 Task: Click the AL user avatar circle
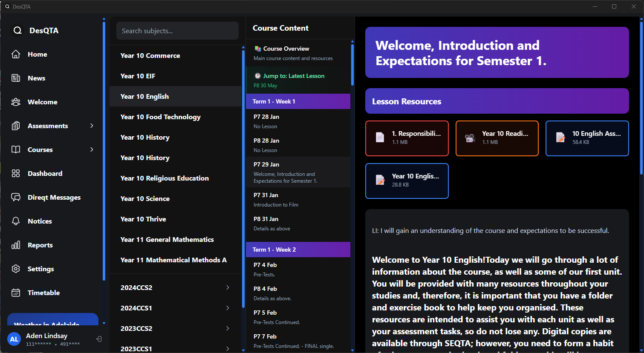pos(14,339)
